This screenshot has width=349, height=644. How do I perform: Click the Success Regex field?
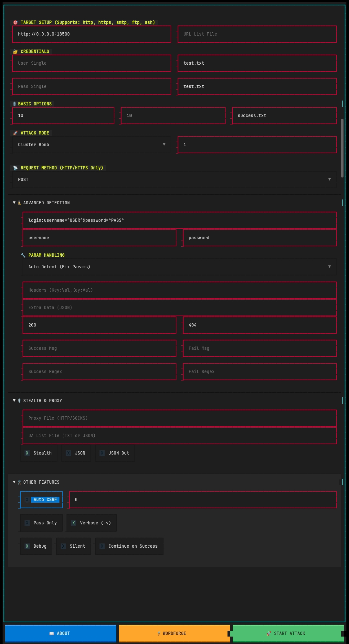tap(100, 371)
